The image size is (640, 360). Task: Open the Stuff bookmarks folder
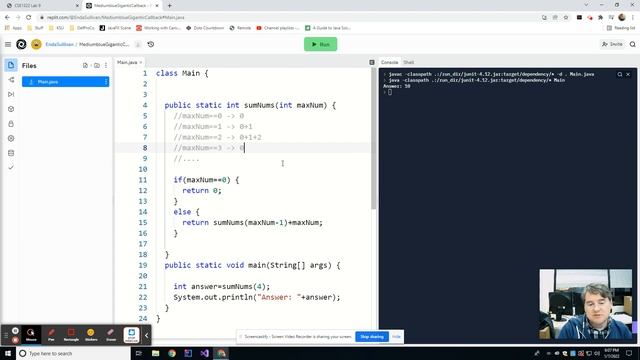36,28
